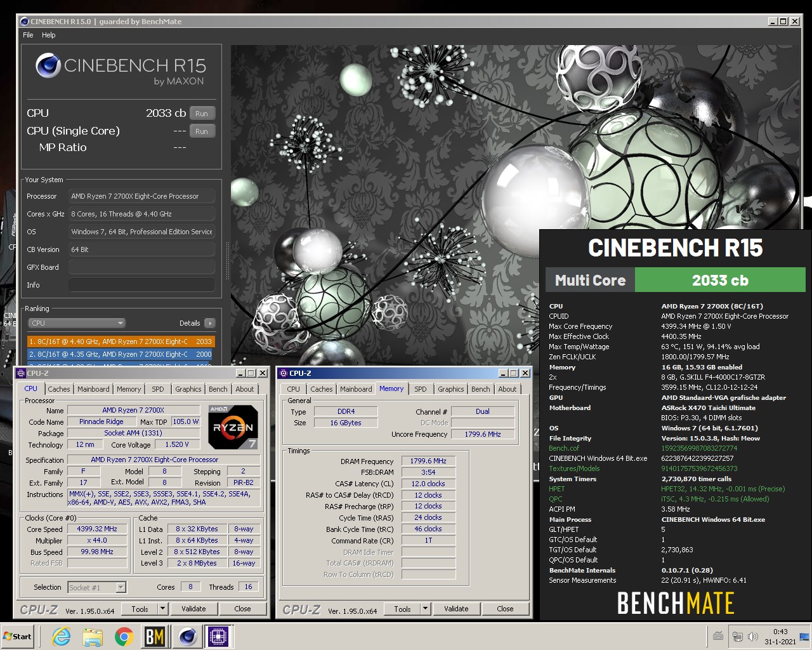Viewport: 812px width, 650px height.
Task: Click the show desktop monitor icon at the taskbar's edge
Action: (804, 637)
